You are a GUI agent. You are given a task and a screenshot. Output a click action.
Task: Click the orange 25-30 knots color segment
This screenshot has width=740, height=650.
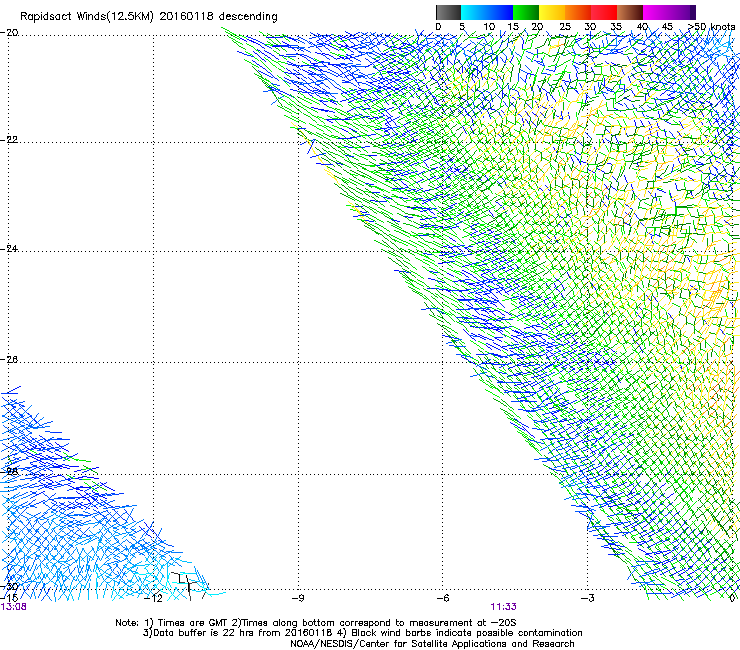(x=578, y=12)
